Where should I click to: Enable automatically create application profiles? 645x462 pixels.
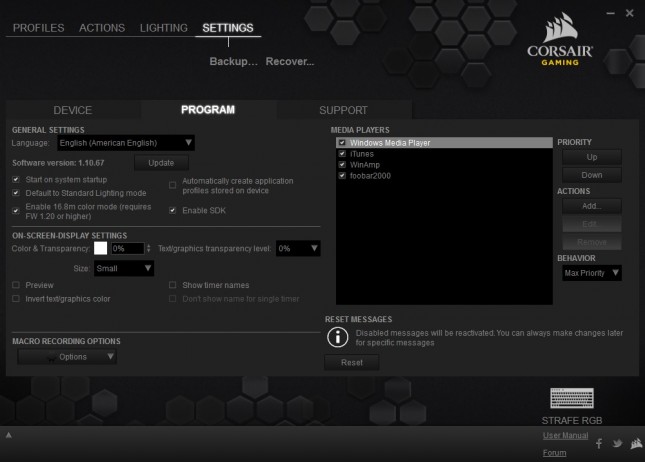(x=172, y=185)
